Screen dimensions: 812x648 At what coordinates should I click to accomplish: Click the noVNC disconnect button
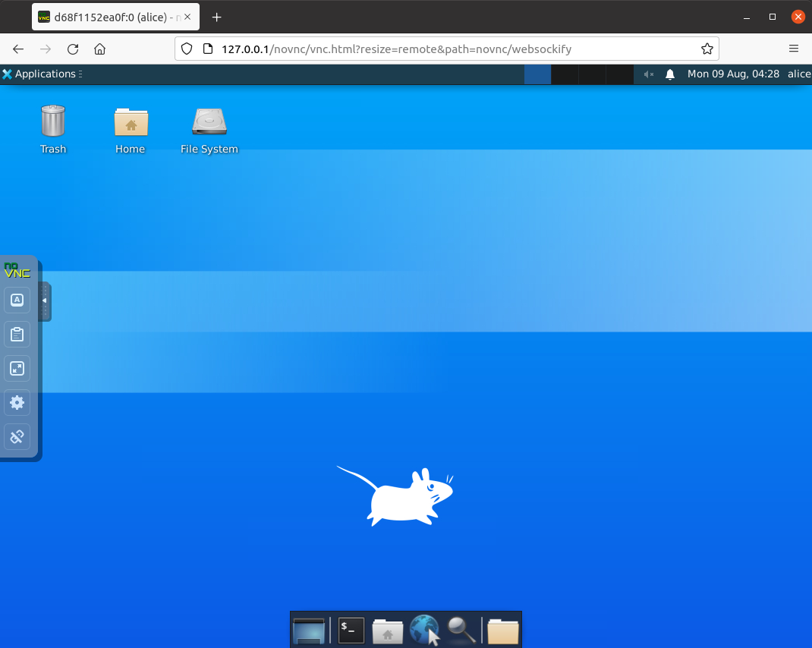pyautogui.click(x=17, y=436)
